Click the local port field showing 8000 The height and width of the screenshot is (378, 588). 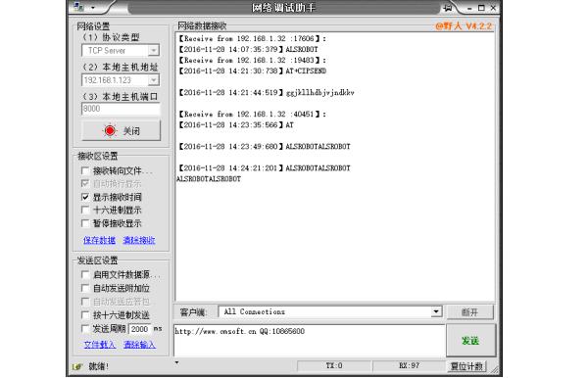(x=121, y=109)
